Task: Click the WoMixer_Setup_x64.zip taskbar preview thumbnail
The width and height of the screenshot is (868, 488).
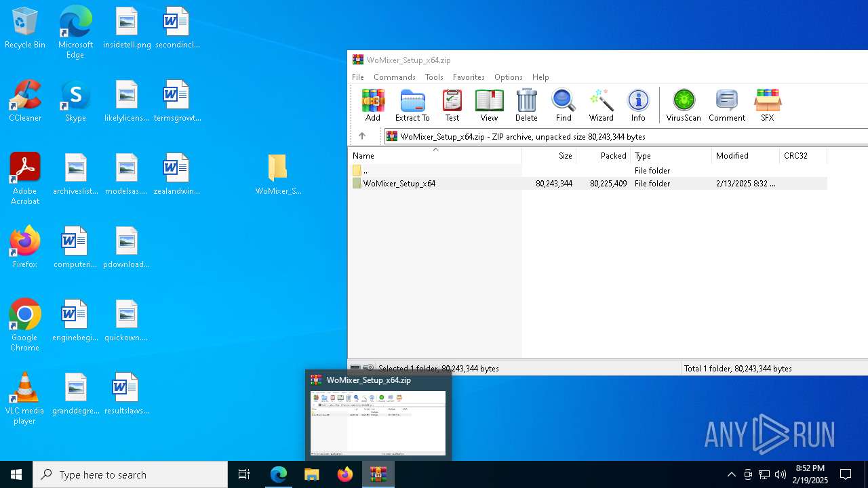Action: pos(378,423)
